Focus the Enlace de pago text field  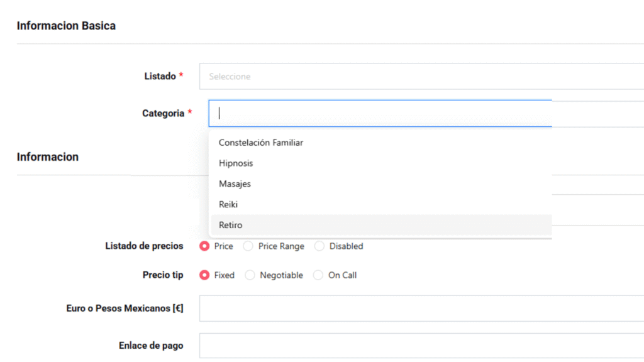coord(421,346)
